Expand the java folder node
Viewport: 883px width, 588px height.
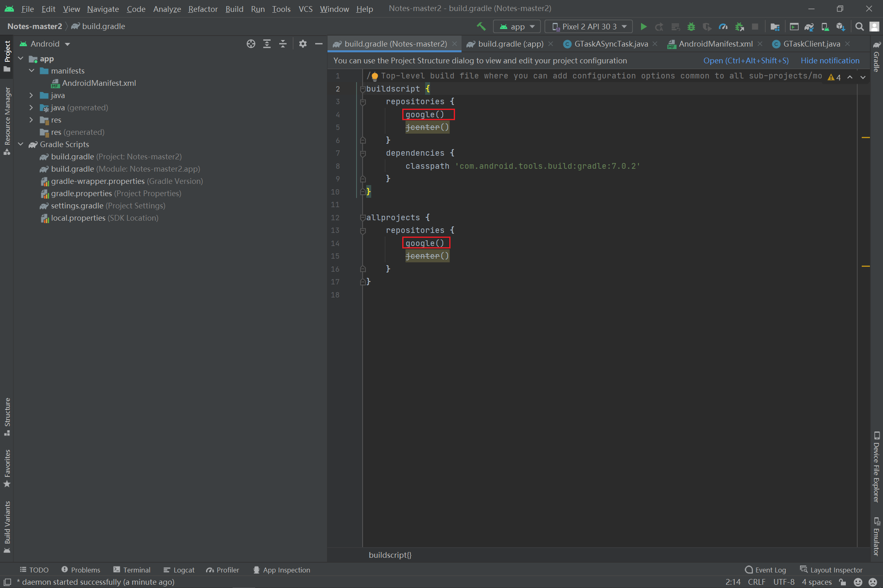[31, 95]
